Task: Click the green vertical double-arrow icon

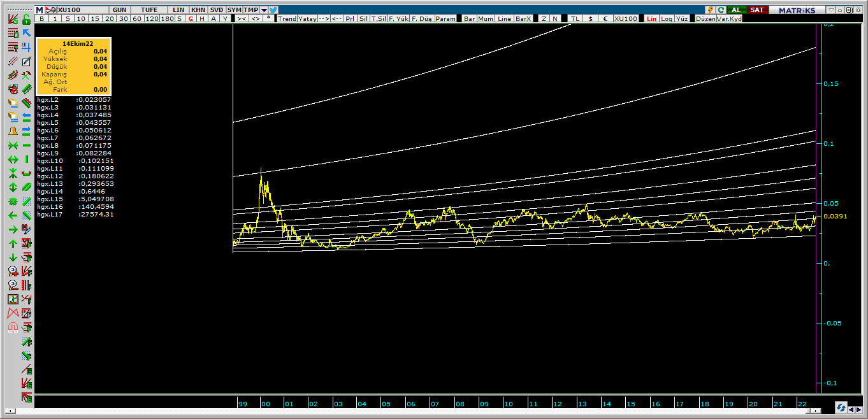Action: tap(13, 187)
